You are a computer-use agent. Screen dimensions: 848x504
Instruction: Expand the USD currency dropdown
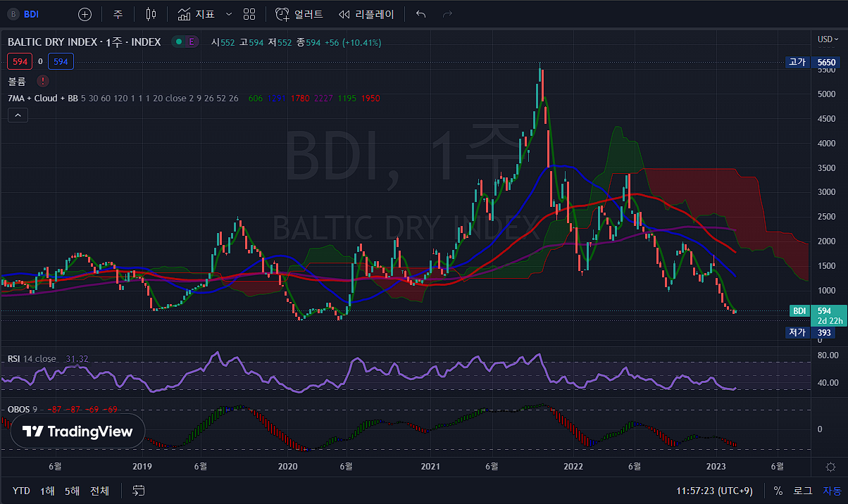click(825, 39)
